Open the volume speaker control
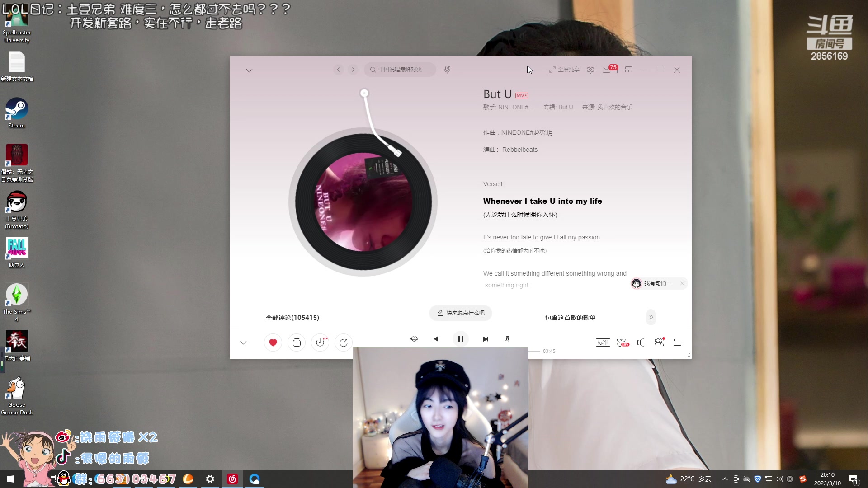The height and width of the screenshot is (488, 868). (641, 343)
